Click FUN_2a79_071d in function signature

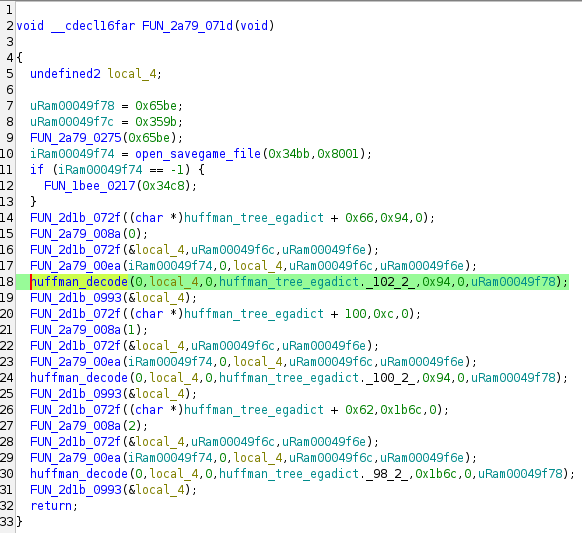187,26
